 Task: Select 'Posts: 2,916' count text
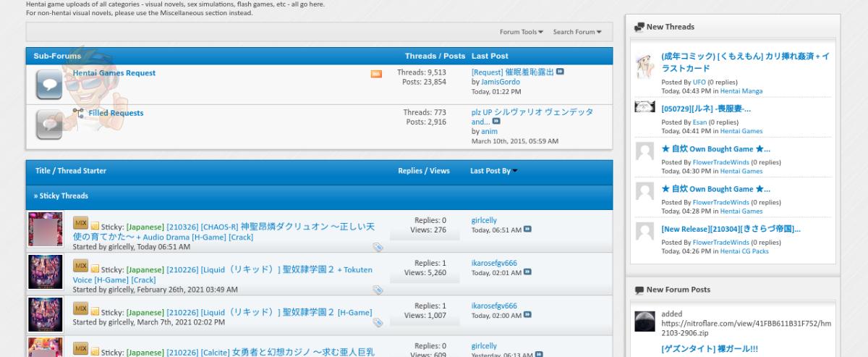pos(426,122)
